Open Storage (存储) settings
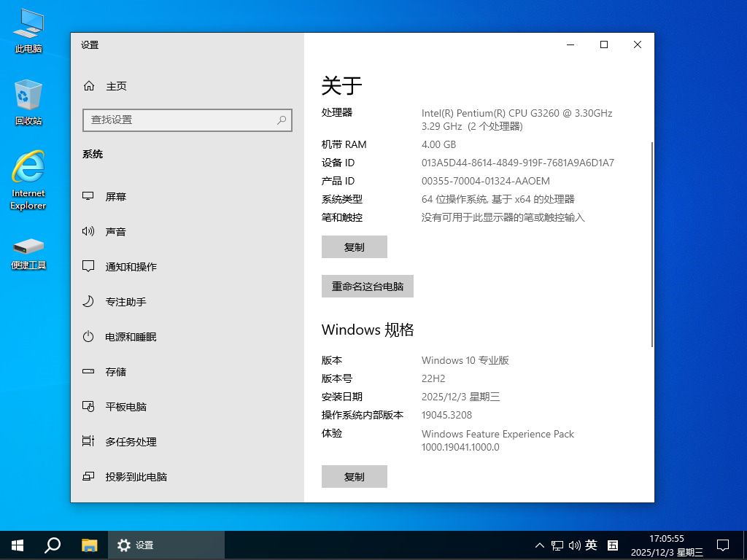This screenshot has height=560, width=747. click(115, 372)
